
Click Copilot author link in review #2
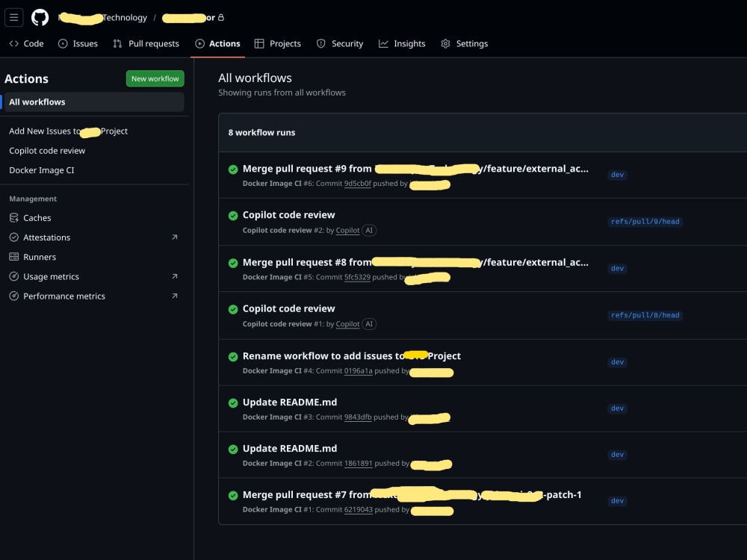coord(348,231)
